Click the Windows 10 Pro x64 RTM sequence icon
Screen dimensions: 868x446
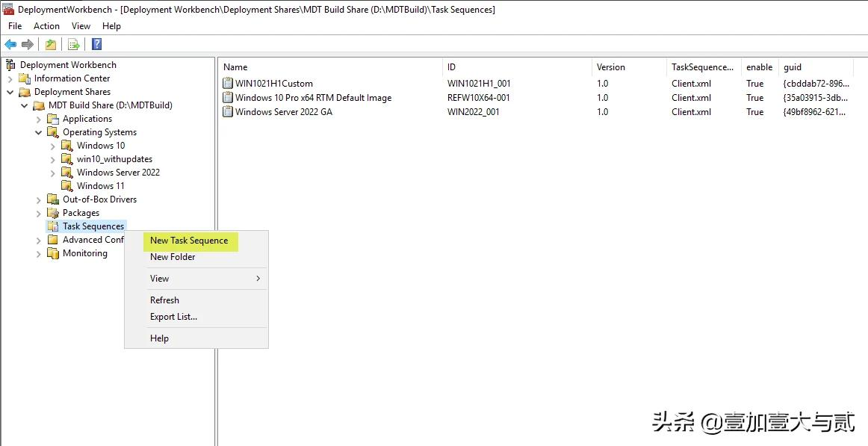[228, 97]
